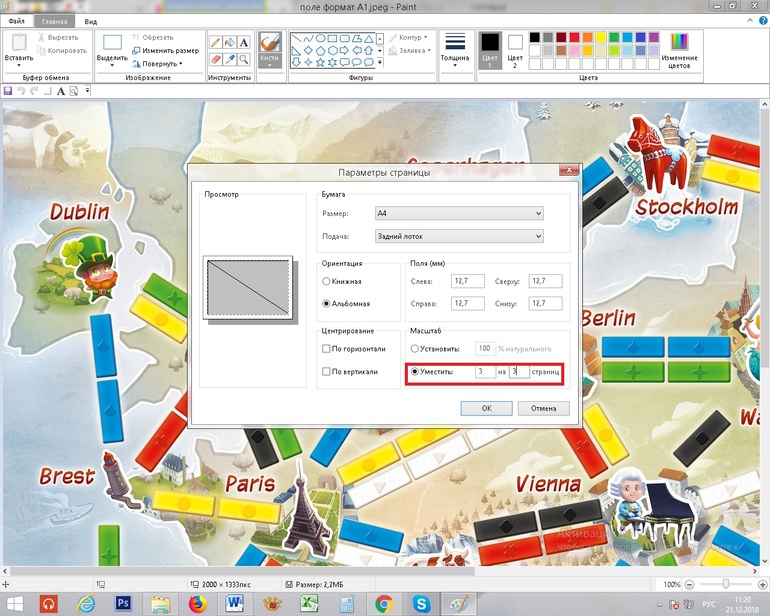The width and height of the screenshot is (770, 616).
Task: Click the OK button in page setup dialog
Action: tap(486, 408)
